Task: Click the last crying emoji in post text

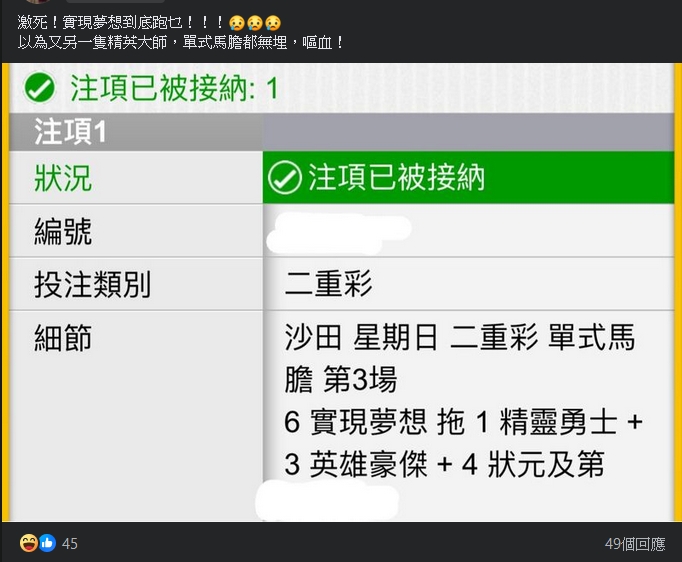Action: pyautogui.click(x=273, y=22)
